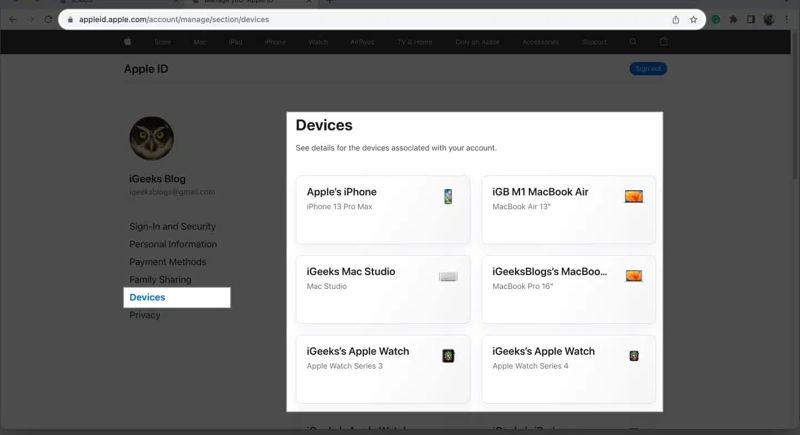The image size is (800, 435).
Task: Open Family Sharing section
Action: pyautogui.click(x=160, y=279)
